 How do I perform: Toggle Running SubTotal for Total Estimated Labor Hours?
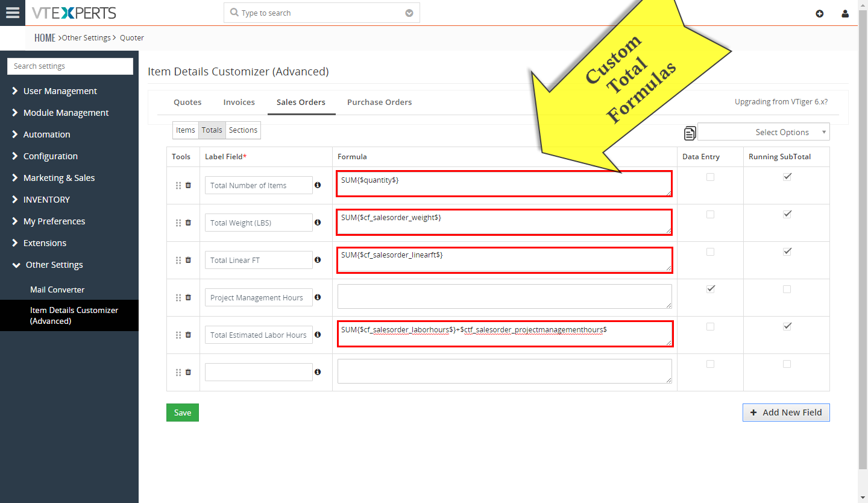click(787, 326)
